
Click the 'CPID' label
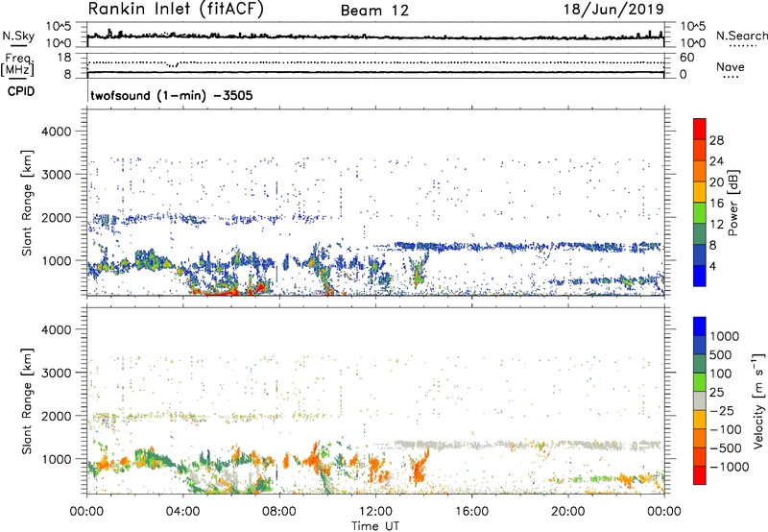click(x=21, y=91)
